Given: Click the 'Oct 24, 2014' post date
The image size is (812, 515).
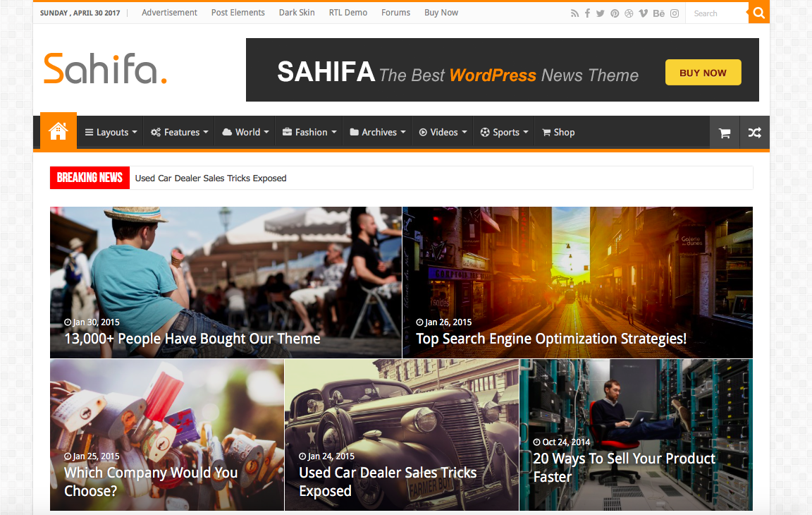Looking at the screenshot, I should [x=562, y=442].
